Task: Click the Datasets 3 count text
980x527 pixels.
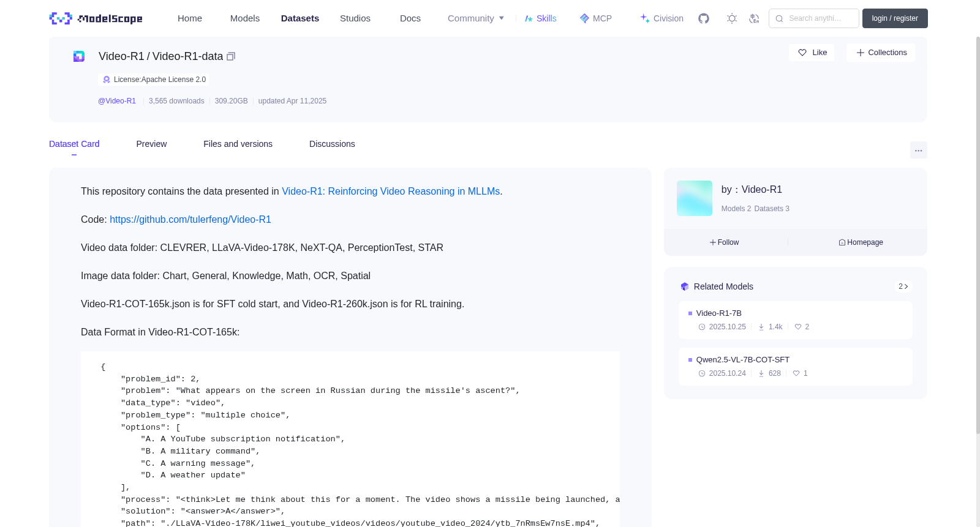Action: tap(772, 209)
